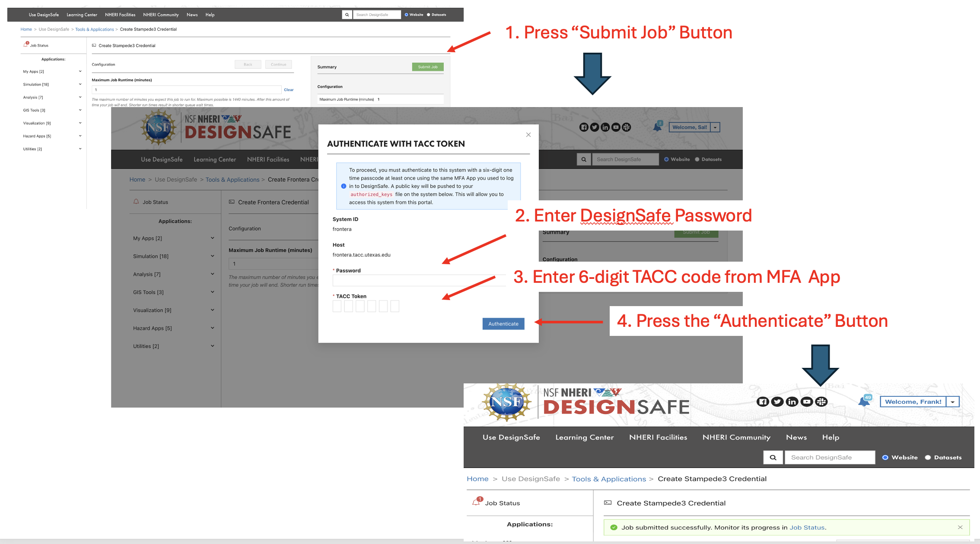The height and width of the screenshot is (544, 980).
Task: Click the Clear link beside runtime field
Action: [289, 90]
